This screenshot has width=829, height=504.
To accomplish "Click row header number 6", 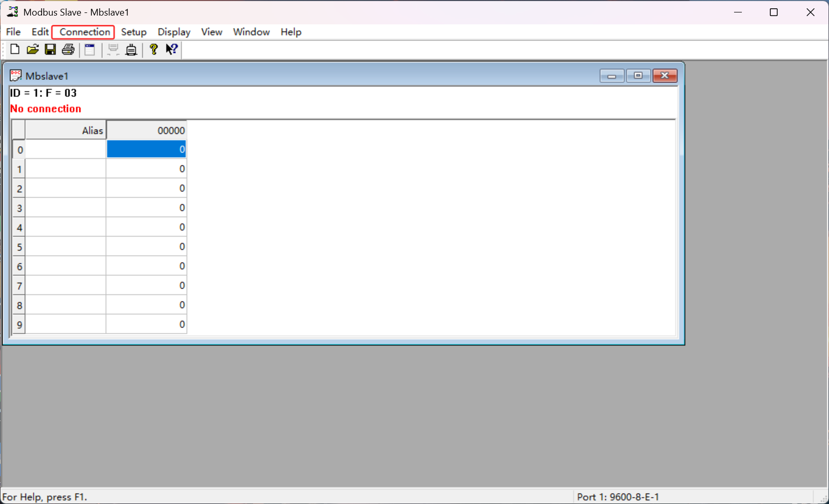I will tap(19, 266).
